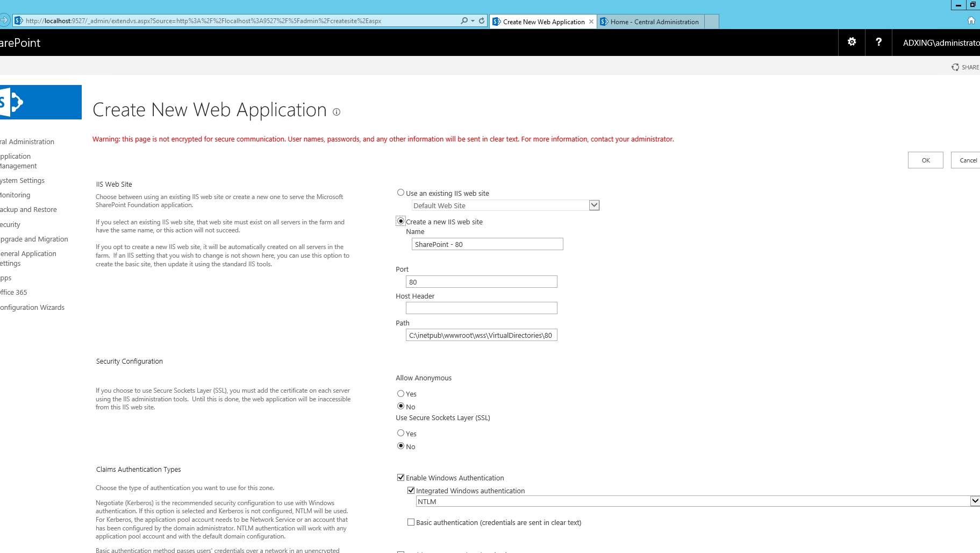This screenshot has height=553, width=980.
Task: Click the SharePoint favicon in the address bar
Action: (x=19, y=21)
